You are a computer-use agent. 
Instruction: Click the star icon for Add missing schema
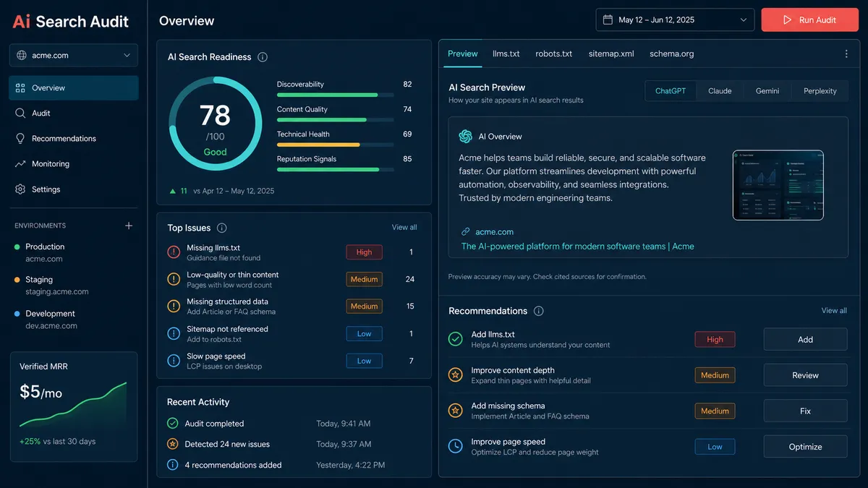pos(455,411)
